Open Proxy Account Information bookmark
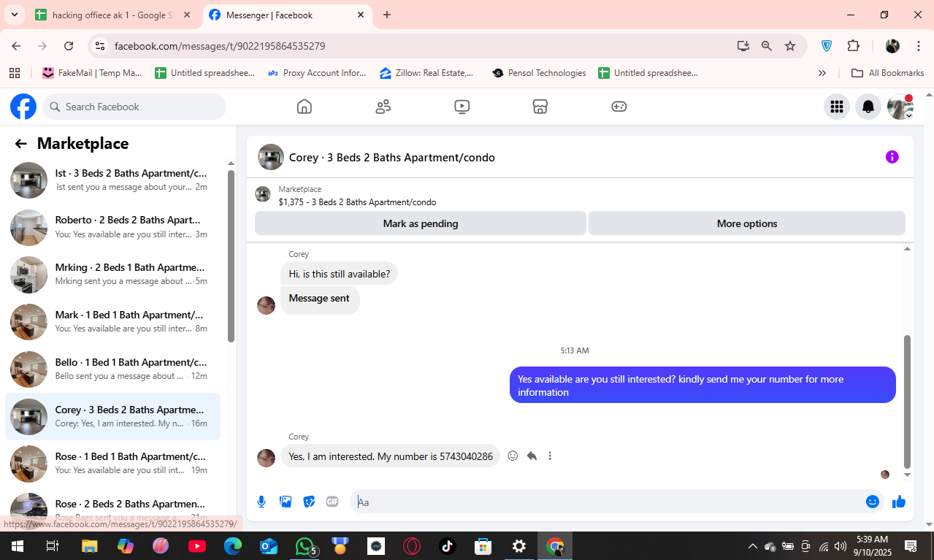934x560 pixels. (x=317, y=73)
